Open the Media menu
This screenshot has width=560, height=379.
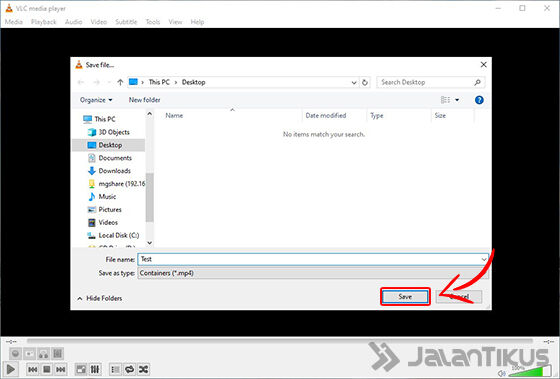click(x=14, y=22)
